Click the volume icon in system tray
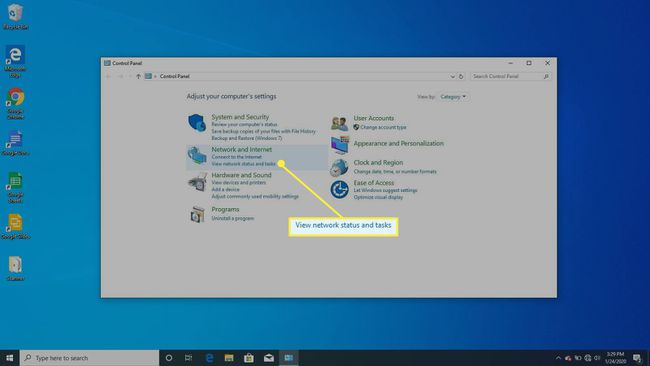Viewport: 650px width, 366px height. [x=597, y=358]
